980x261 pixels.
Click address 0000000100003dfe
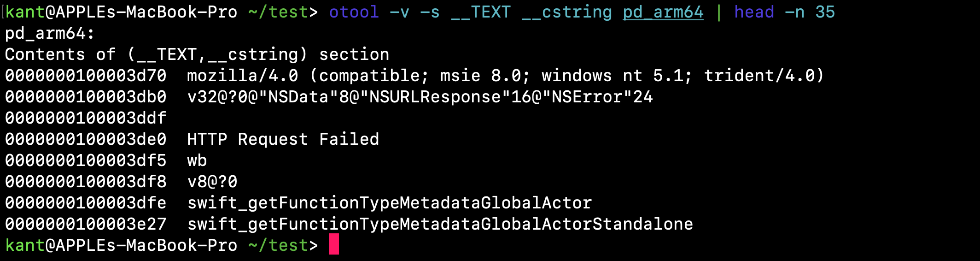tap(86, 203)
